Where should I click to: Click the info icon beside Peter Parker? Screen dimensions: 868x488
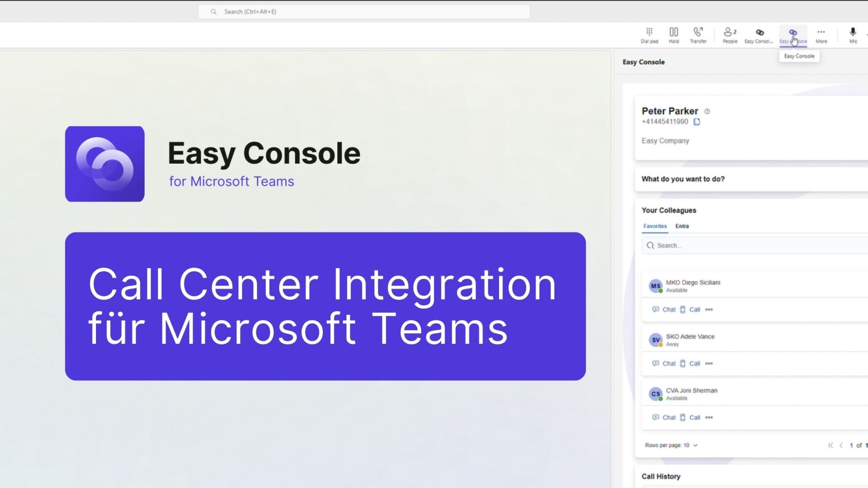pos(707,111)
